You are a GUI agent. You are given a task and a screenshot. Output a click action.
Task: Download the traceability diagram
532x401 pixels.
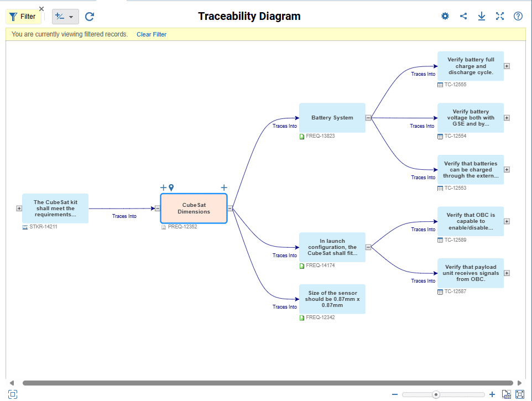pyautogui.click(x=482, y=16)
